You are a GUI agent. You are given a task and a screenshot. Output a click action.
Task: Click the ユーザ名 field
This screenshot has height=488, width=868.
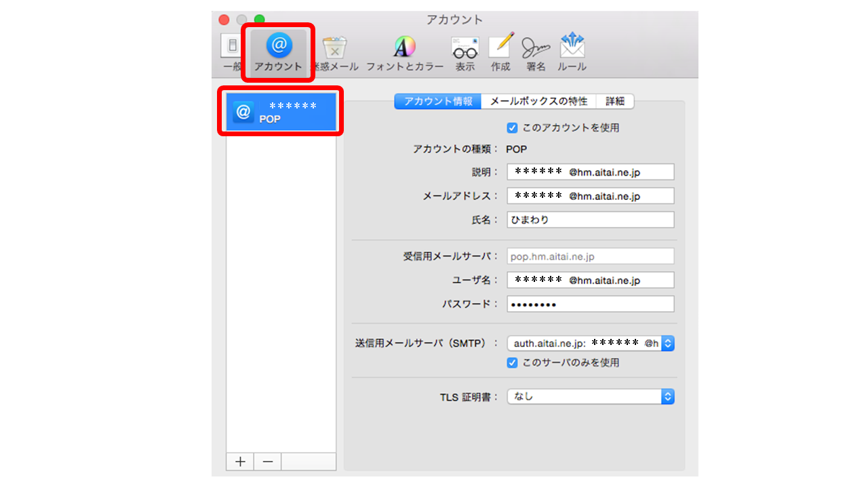coord(591,280)
